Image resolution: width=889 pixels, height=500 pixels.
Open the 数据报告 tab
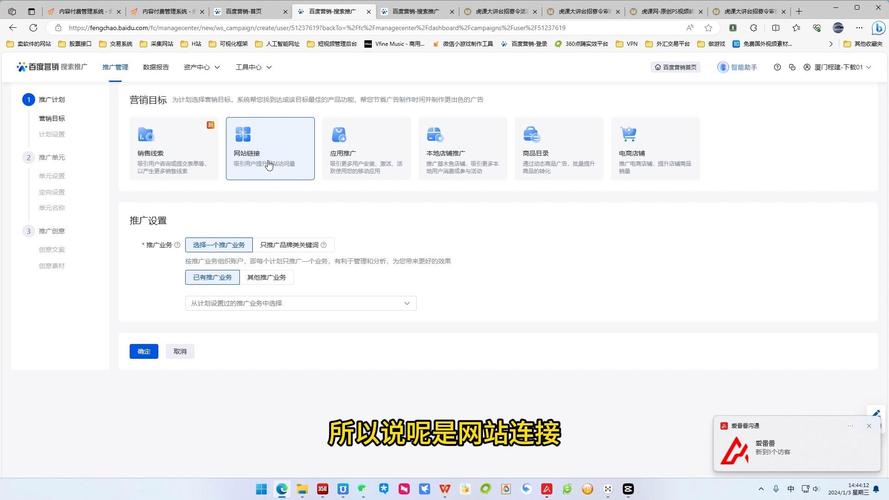pyautogui.click(x=156, y=67)
